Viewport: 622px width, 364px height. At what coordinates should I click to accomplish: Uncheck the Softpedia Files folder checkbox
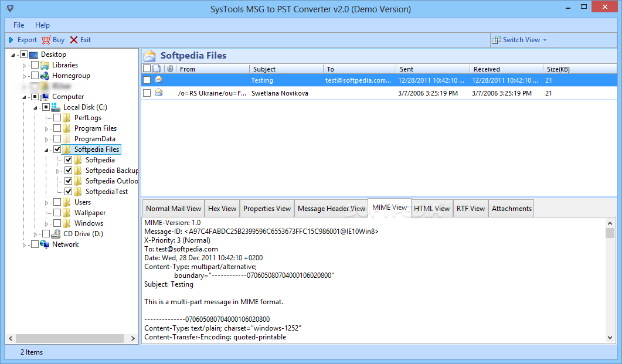tap(57, 149)
